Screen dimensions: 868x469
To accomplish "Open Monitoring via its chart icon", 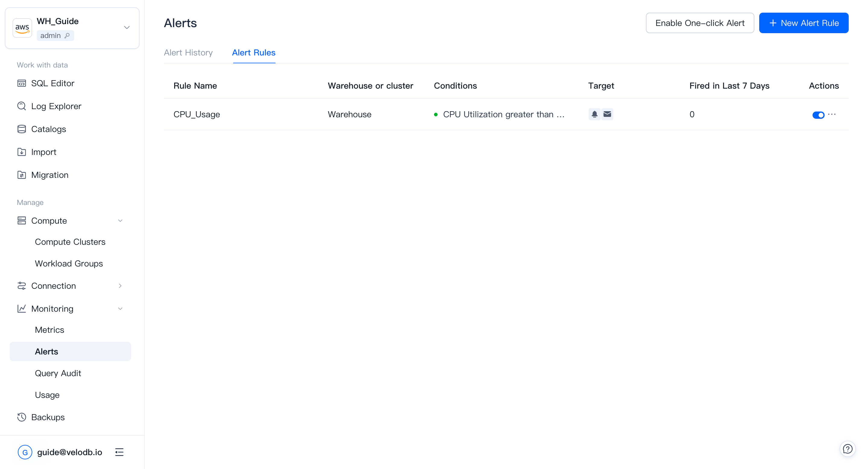I will tap(22, 308).
